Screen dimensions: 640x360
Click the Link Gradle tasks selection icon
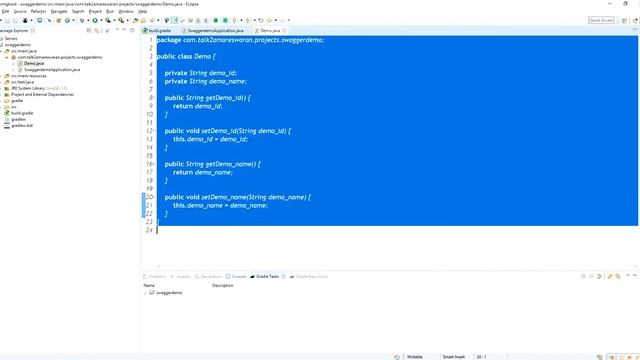tap(618, 276)
